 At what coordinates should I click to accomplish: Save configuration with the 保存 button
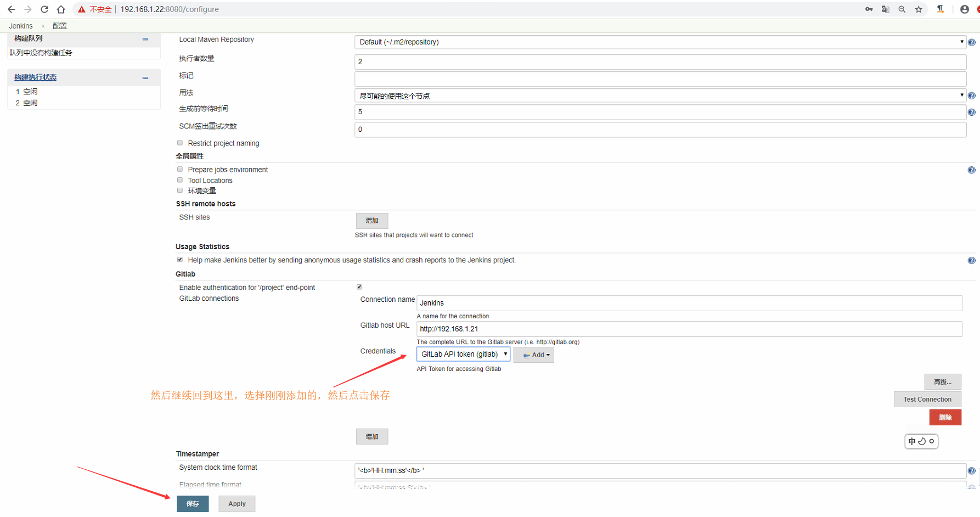193,504
